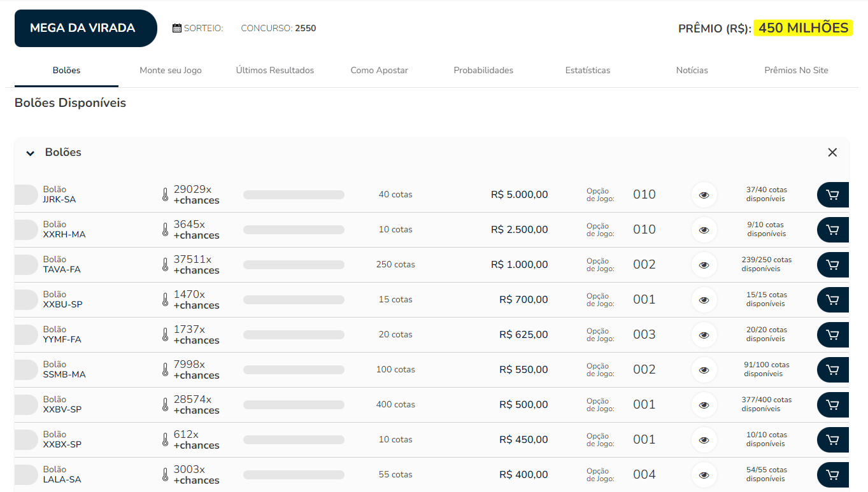
Task: Click the MEGA DA VIRADA button
Action: (x=86, y=28)
